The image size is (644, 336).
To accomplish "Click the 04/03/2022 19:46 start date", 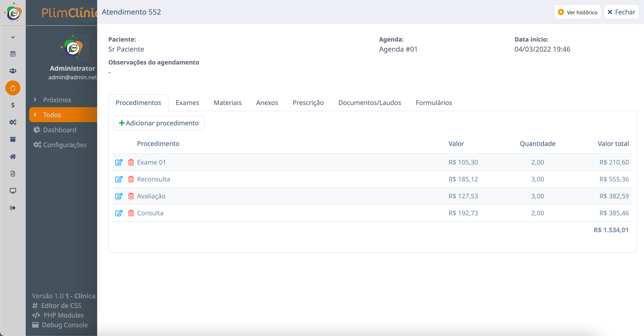I will point(542,49).
